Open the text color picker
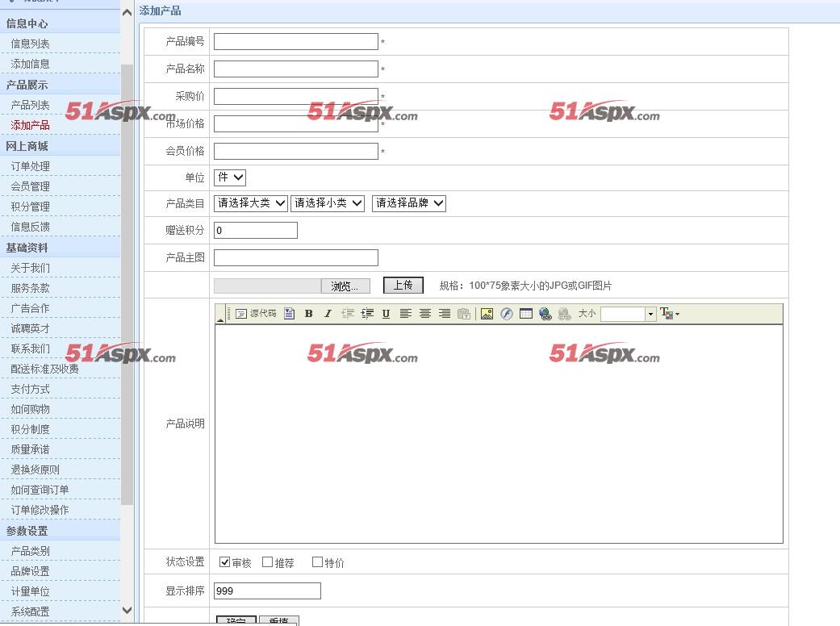This screenshot has height=626, width=840. click(x=670, y=313)
